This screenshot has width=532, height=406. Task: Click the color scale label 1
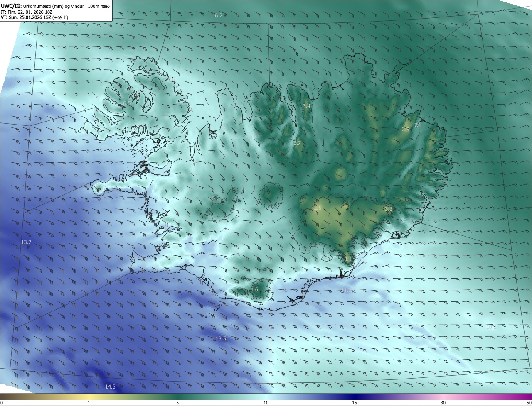pyautogui.click(x=89, y=403)
